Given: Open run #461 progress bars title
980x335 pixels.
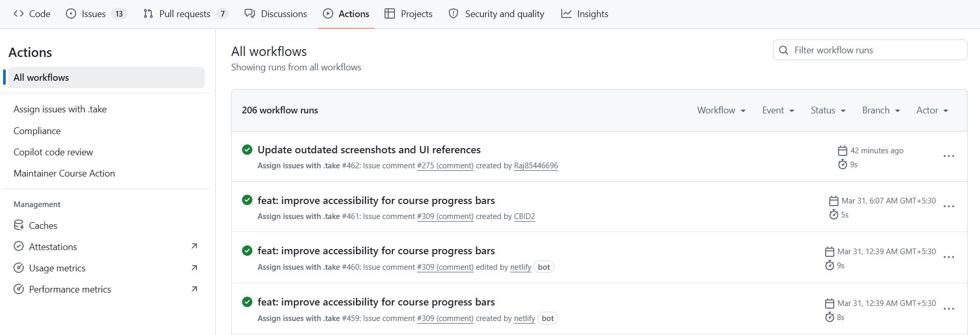Looking at the screenshot, I should [376, 200].
